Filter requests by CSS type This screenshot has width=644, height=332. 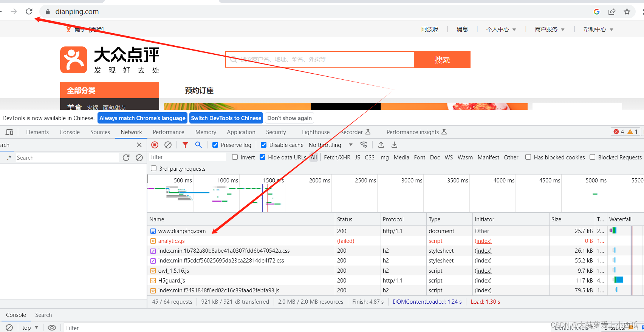(370, 157)
